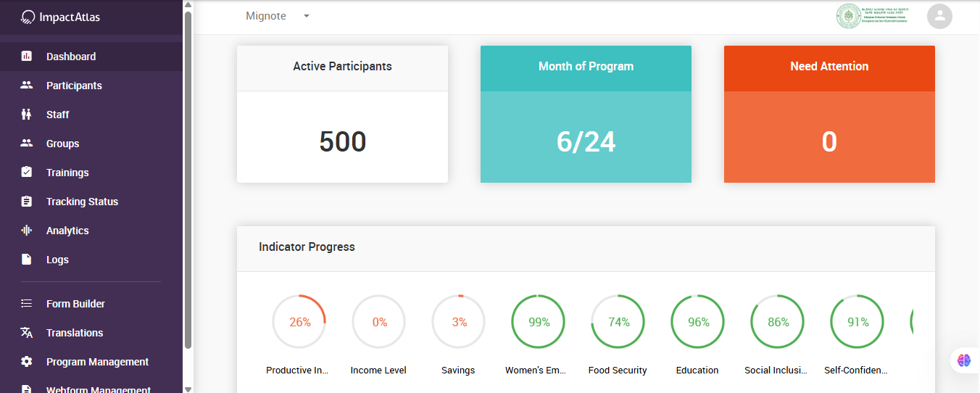Click the Trainings clipboard check icon

[x=27, y=173]
